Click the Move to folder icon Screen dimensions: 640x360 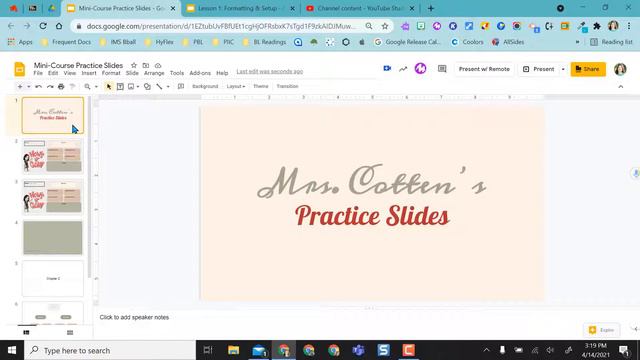(146, 65)
